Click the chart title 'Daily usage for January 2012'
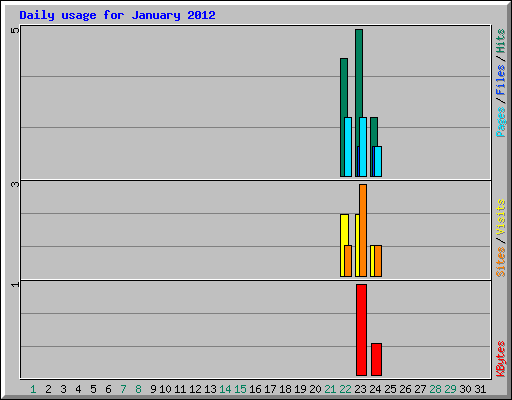 (x=117, y=15)
